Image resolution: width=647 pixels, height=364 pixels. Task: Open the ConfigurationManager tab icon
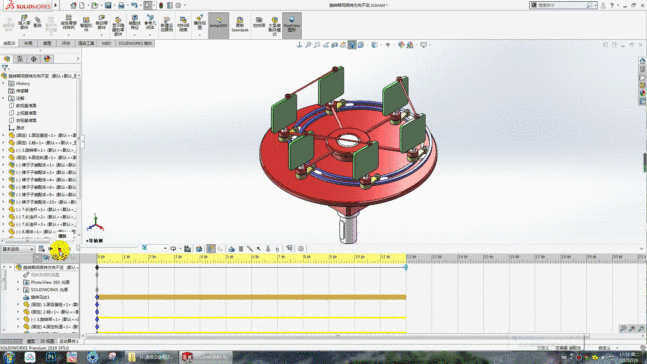point(34,59)
